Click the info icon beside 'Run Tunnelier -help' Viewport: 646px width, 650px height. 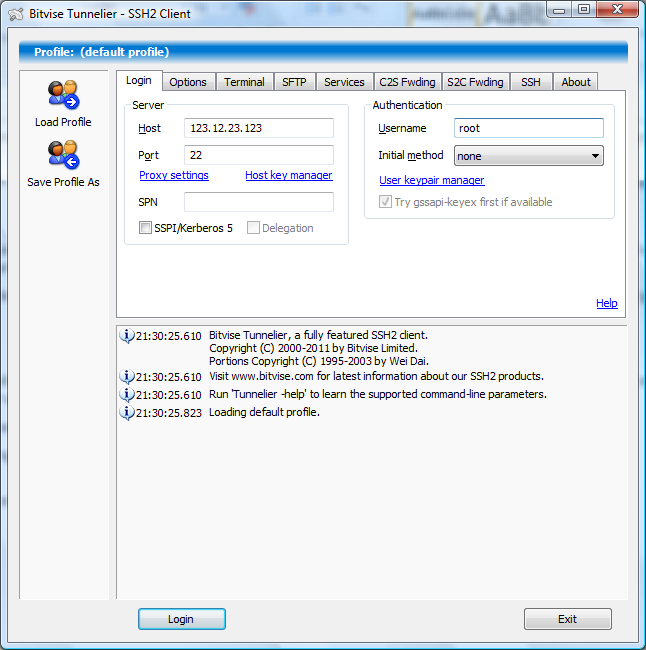pyautogui.click(x=126, y=394)
